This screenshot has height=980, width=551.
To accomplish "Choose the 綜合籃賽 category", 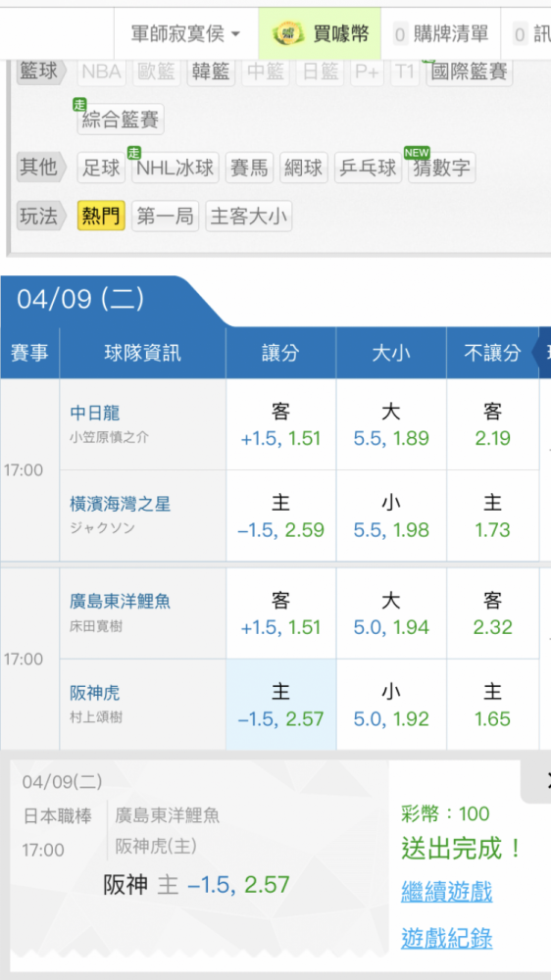I will tap(120, 120).
